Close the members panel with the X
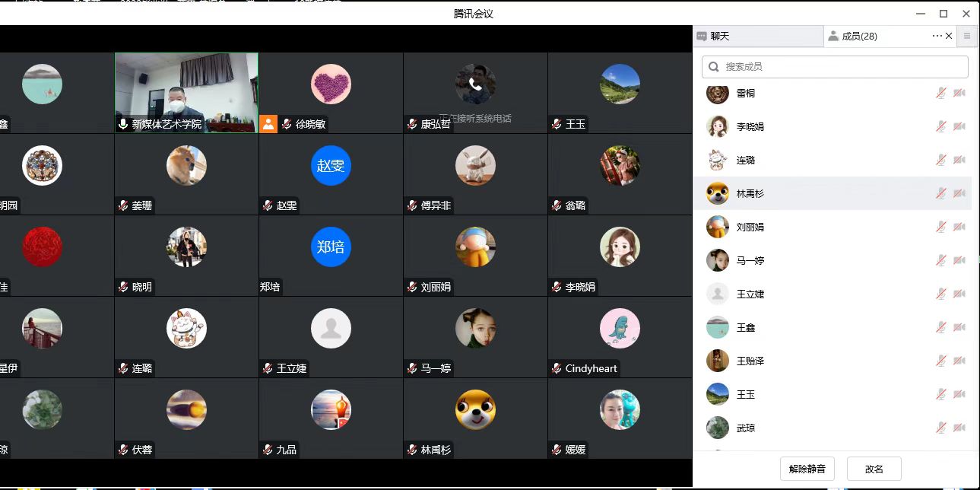 (949, 36)
